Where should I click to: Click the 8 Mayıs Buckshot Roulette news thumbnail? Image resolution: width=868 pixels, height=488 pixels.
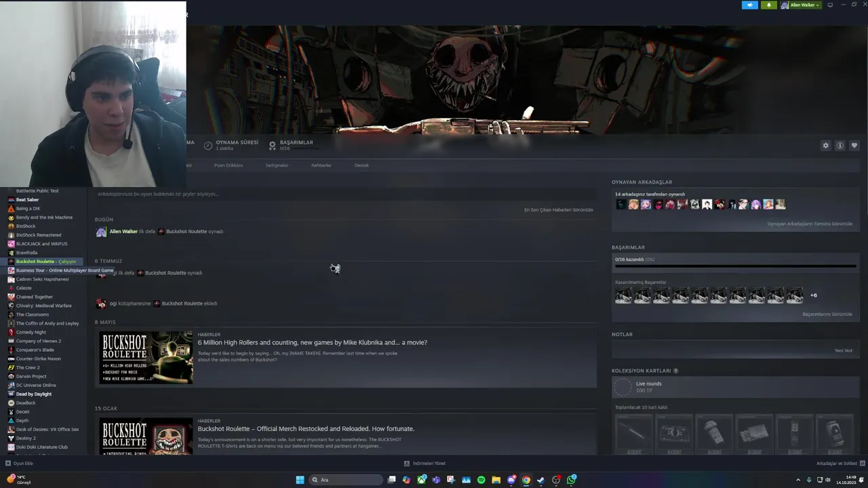(146, 357)
